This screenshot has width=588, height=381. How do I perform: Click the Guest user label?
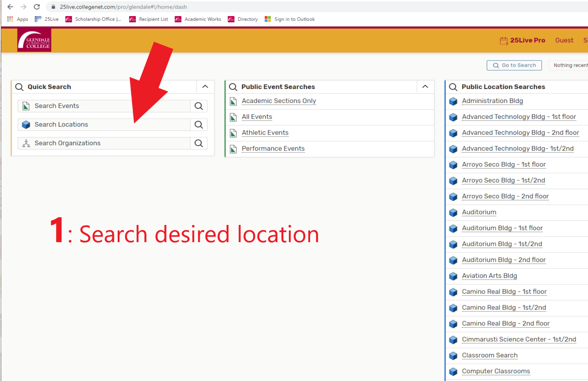(x=564, y=40)
